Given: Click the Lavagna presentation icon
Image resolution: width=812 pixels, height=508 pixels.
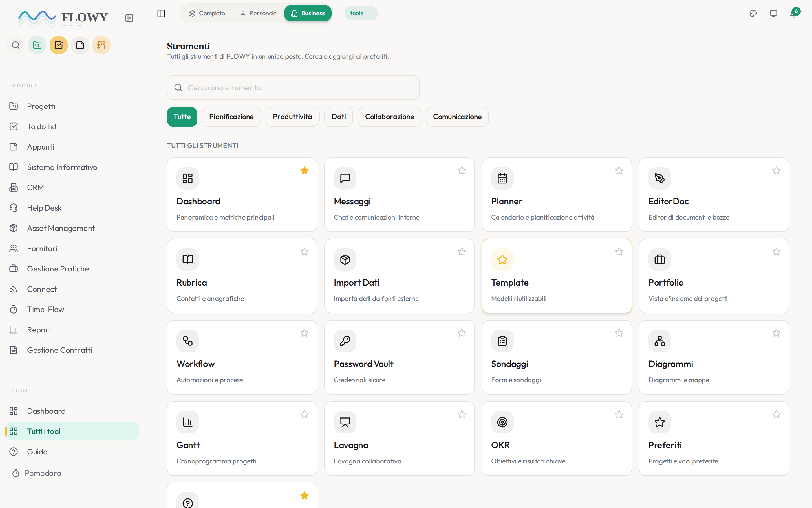Looking at the screenshot, I should click(x=345, y=422).
